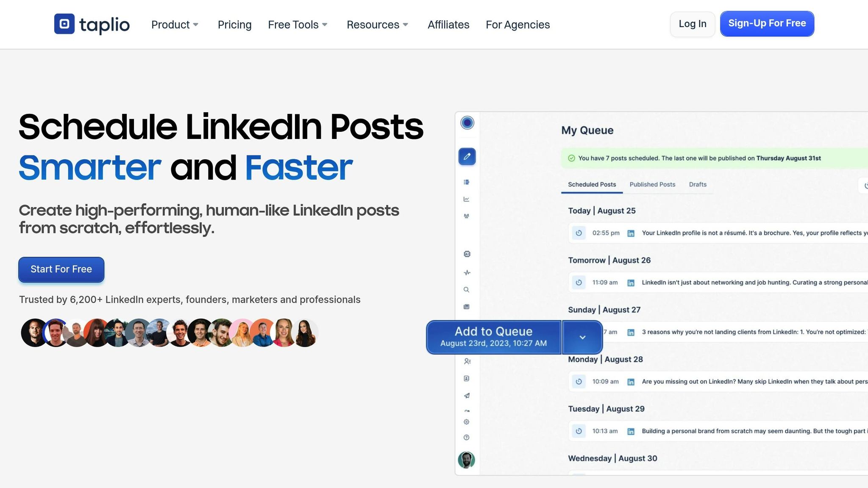
Task: Click the clock icon on the 11:09 am post
Action: click(579, 283)
